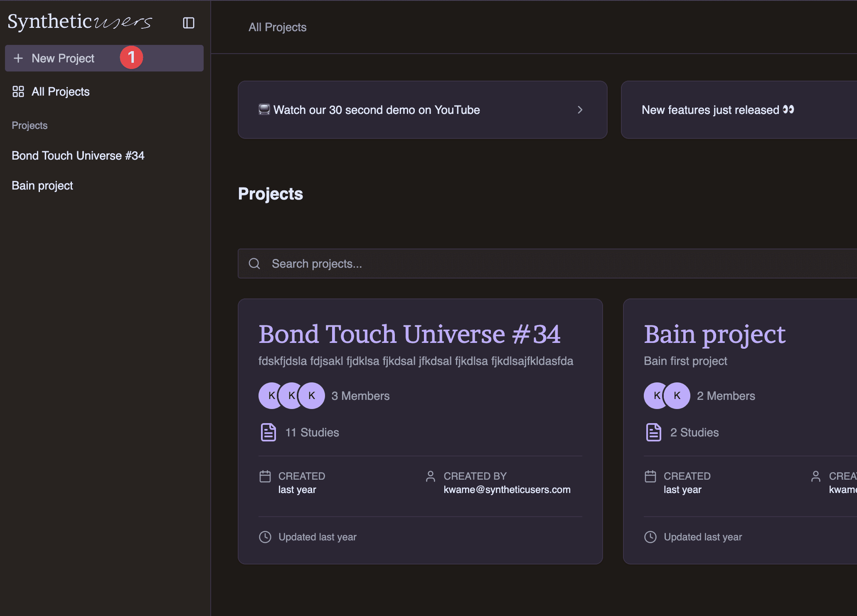857x616 pixels.
Task: Click the 2 Studies document icon
Action: tap(653, 432)
